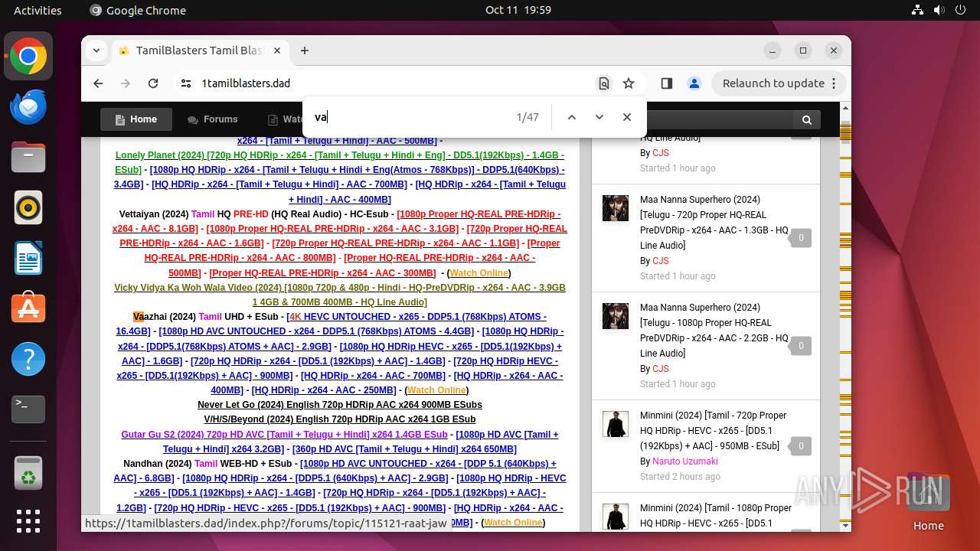Click Watch Online link for Vaazhai
The image size is (980, 551).
(436, 390)
